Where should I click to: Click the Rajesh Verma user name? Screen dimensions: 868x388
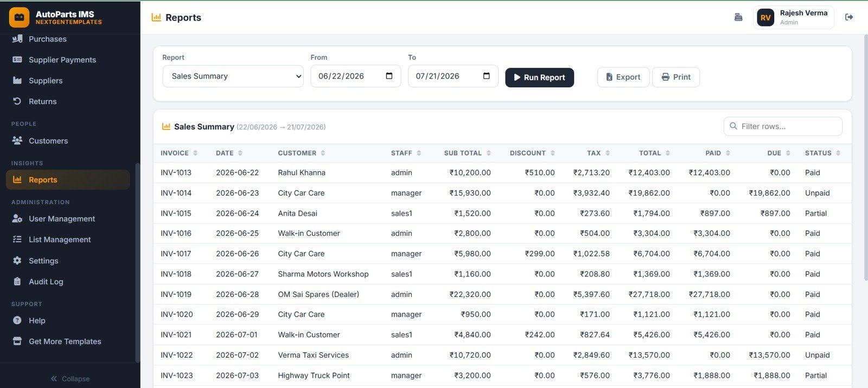(803, 13)
